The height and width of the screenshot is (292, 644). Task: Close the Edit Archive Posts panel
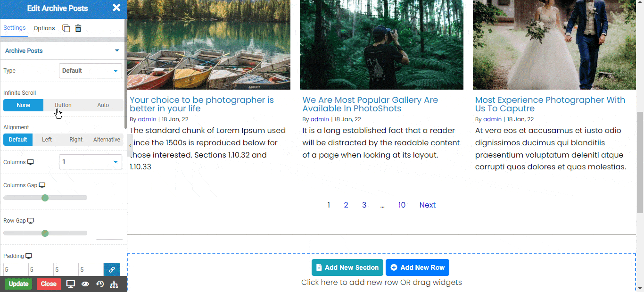pyautogui.click(x=116, y=8)
